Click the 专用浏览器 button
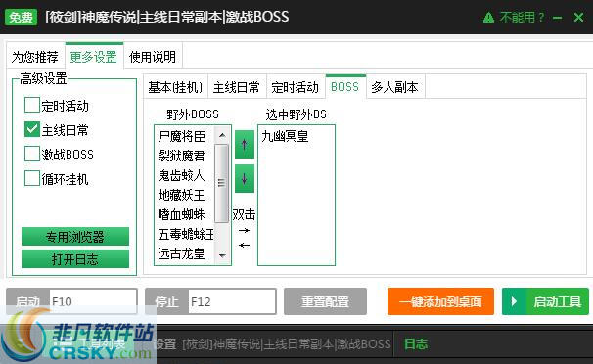Screen dimensions: 593x364 click(75, 237)
